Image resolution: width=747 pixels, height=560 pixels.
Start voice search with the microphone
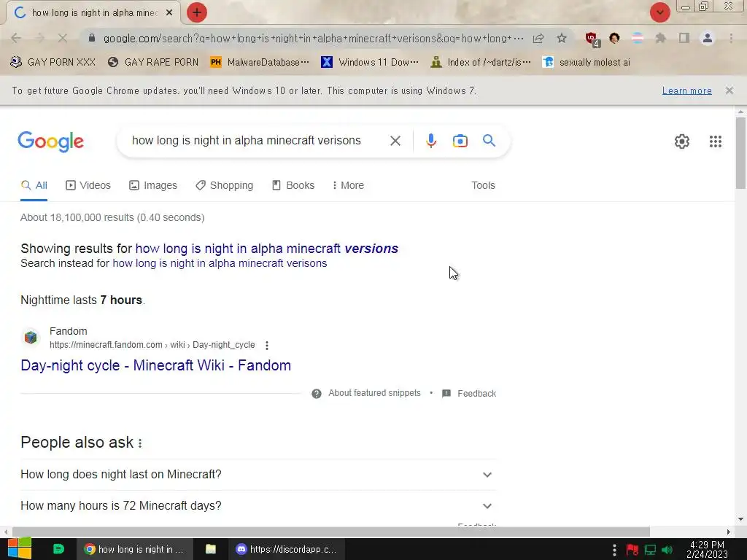point(430,141)
